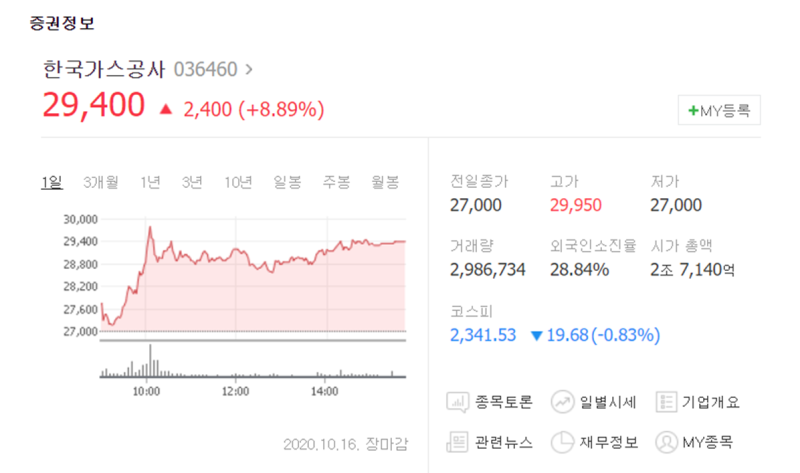Select the 1일 chart period tab
Screen dimensions: 800x473
52,182
